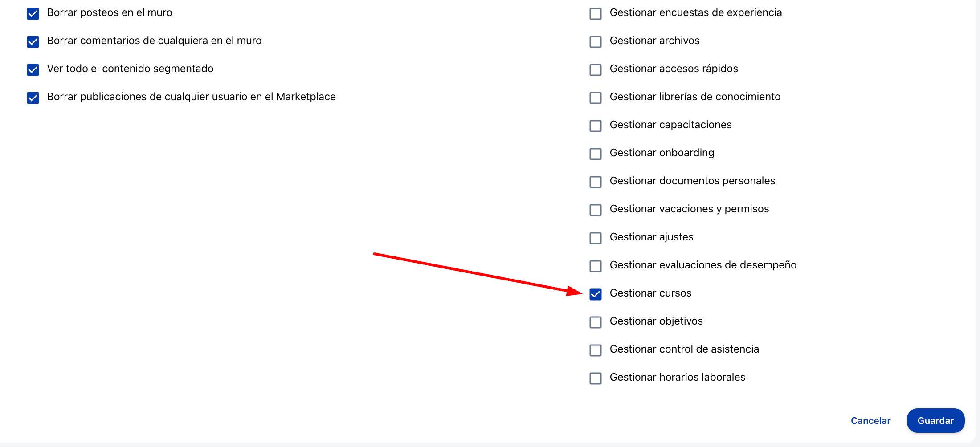
Task: Enable Gestionar evaluaciones de desempeño
Action: 596,266
